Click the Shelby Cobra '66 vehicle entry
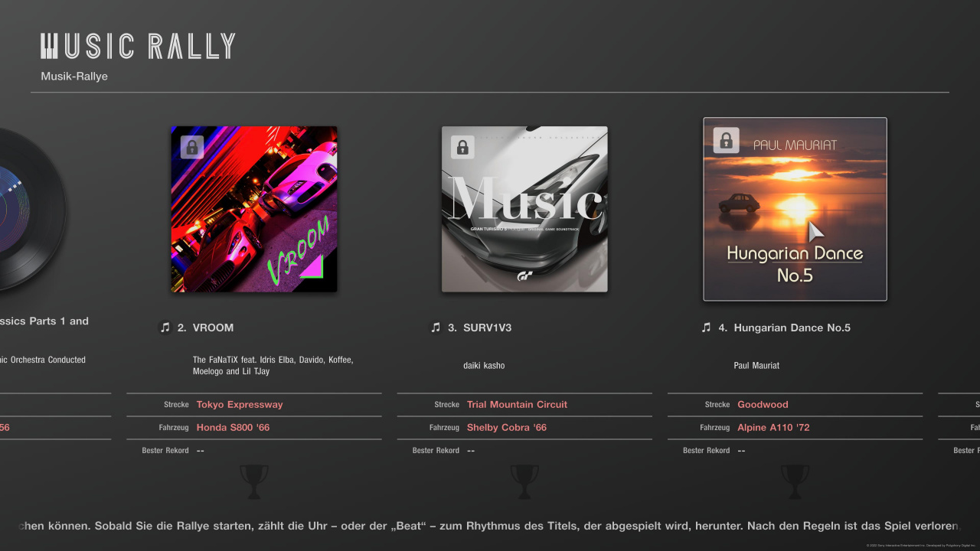 coord(507,428)
